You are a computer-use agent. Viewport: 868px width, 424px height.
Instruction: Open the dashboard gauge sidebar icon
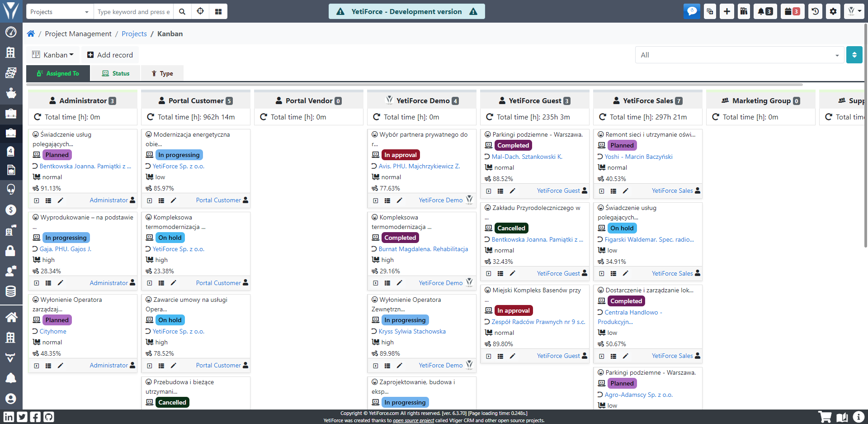pos(11,32)
